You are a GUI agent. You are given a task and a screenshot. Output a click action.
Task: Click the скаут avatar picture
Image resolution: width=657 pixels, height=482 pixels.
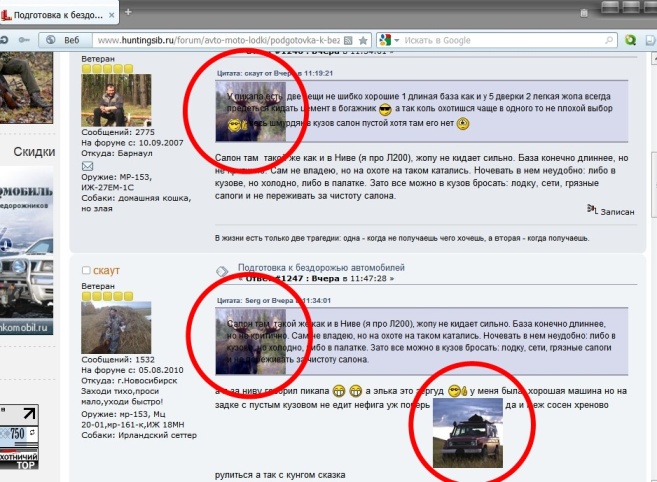[x=116, y=327]
